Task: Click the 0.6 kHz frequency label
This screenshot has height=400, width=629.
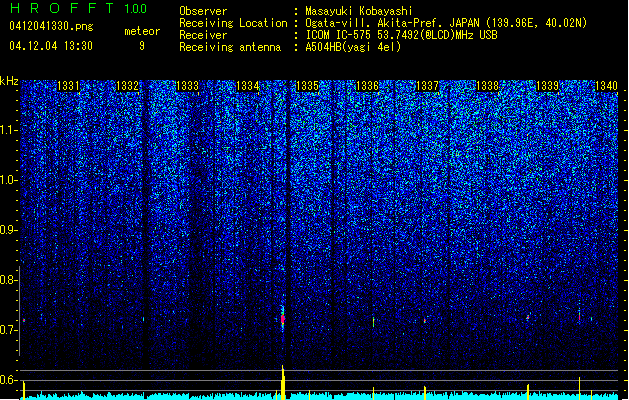Action: pos(9,380)
